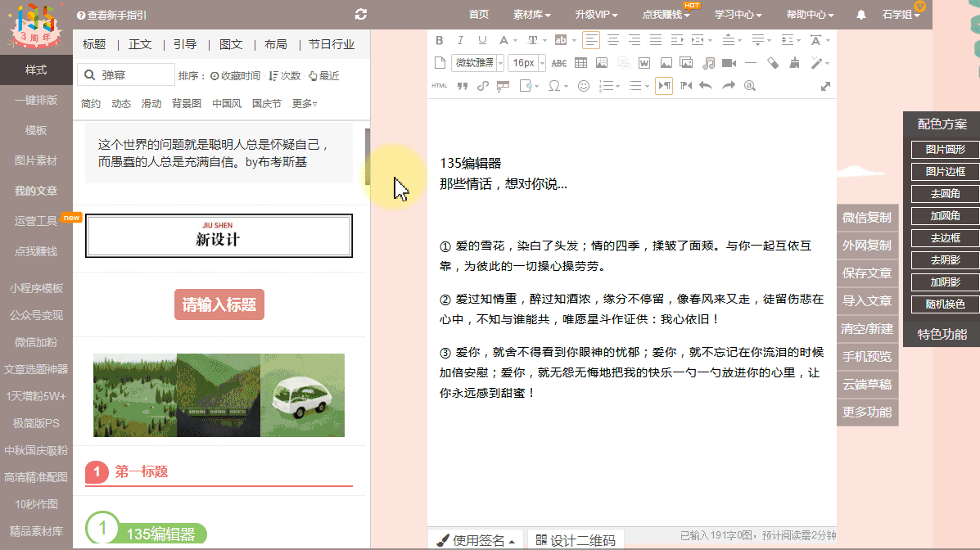Expand the 学习中心 menu

coord(738,15)
